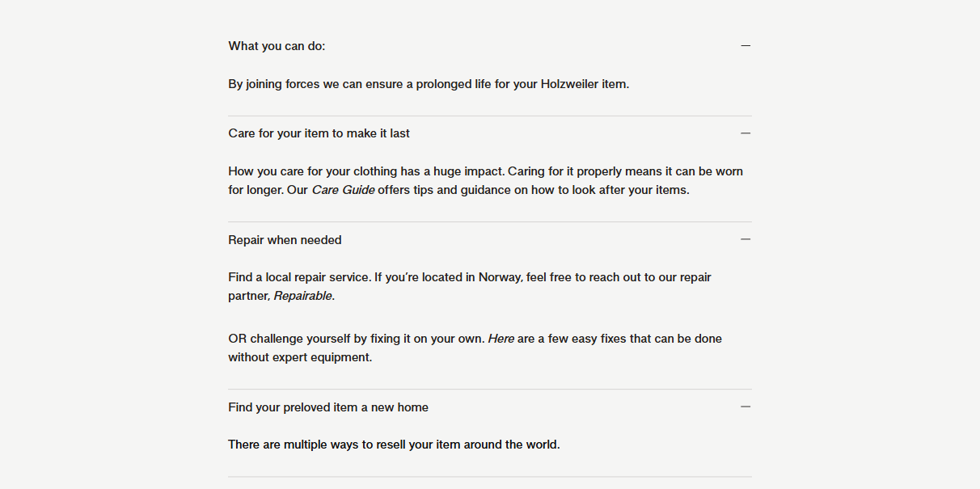The image size is (980, 489).
Task: Toggle "Care for your item to make it last" heading
Action: point(319,133)
